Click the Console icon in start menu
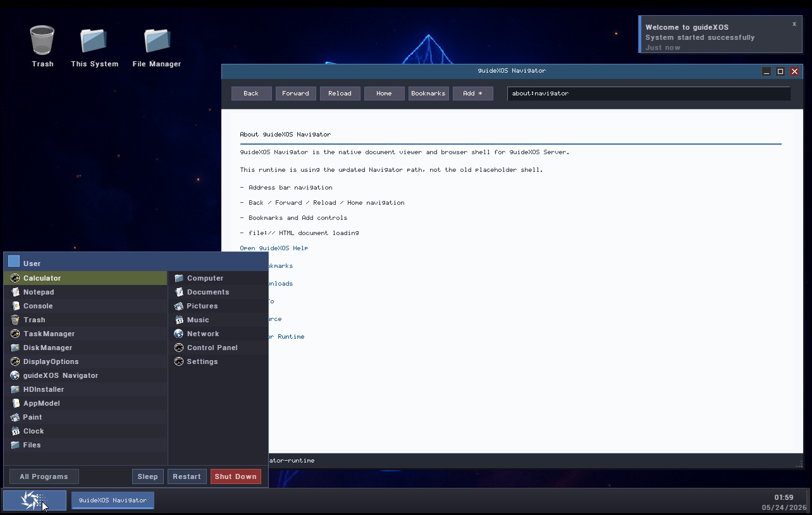The image size is (812, 515). coord(15,306)
